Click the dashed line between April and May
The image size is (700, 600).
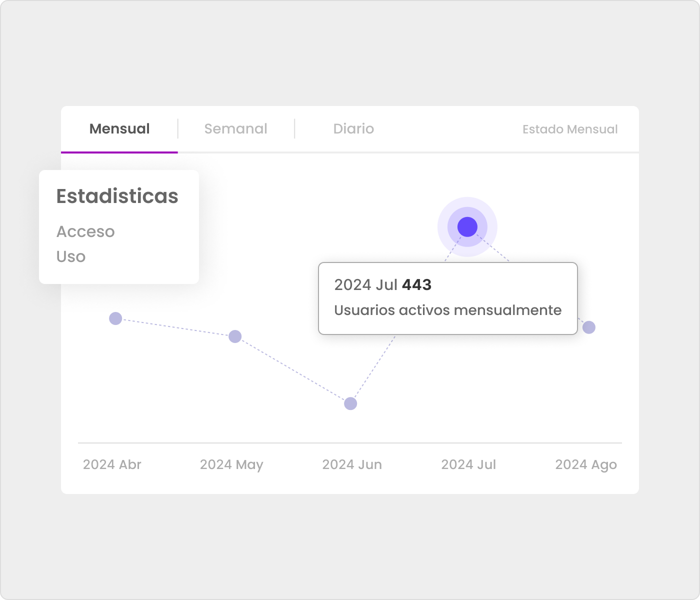(x=175, y=327)
